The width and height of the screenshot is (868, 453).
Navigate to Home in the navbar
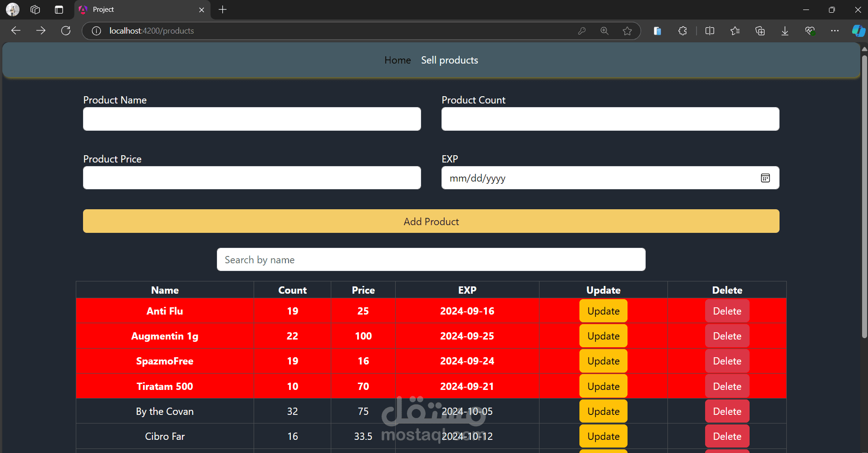point(397,60)
